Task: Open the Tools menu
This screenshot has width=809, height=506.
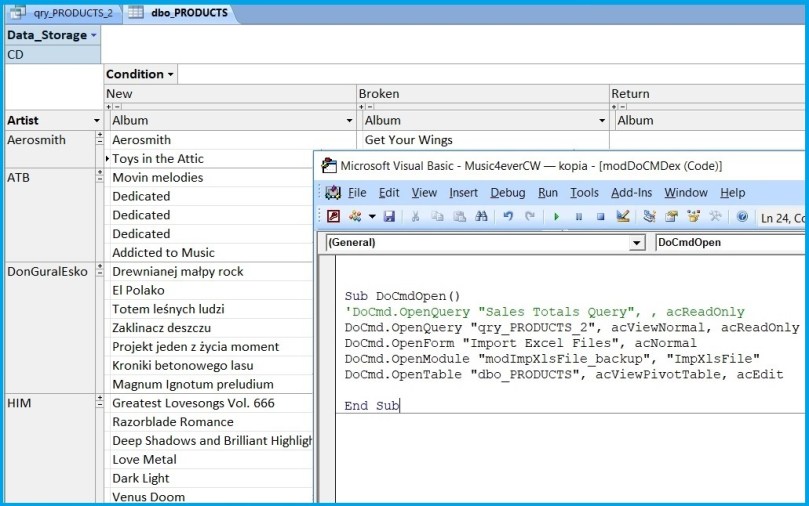Action: click(x=584, y=192)
